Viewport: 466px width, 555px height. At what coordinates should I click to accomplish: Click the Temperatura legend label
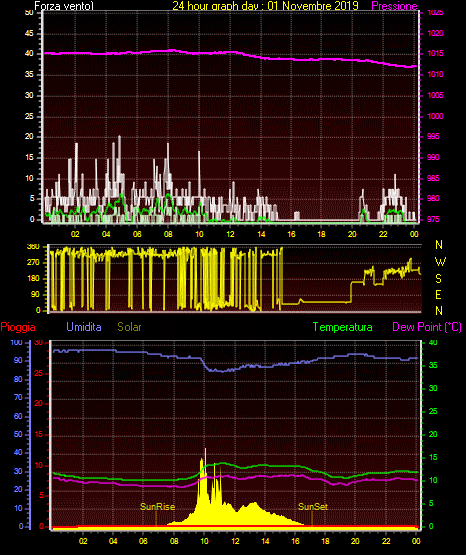pos(343,327)
